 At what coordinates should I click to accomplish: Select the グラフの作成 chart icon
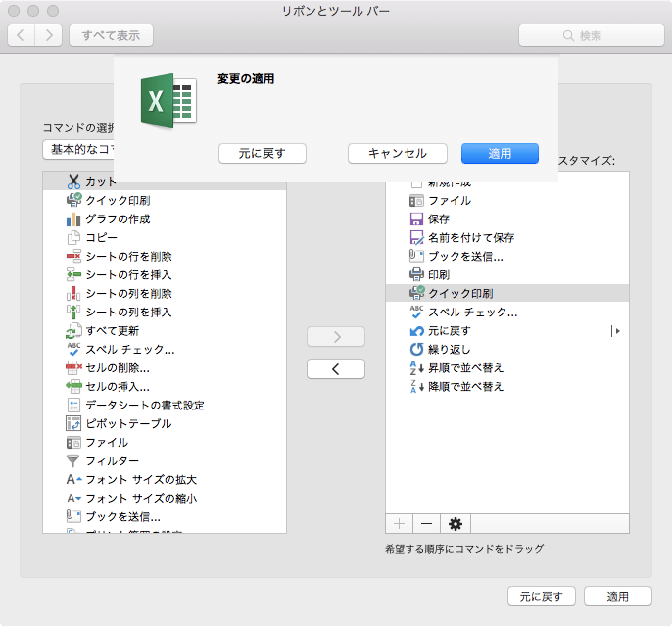tap(73, 218)
